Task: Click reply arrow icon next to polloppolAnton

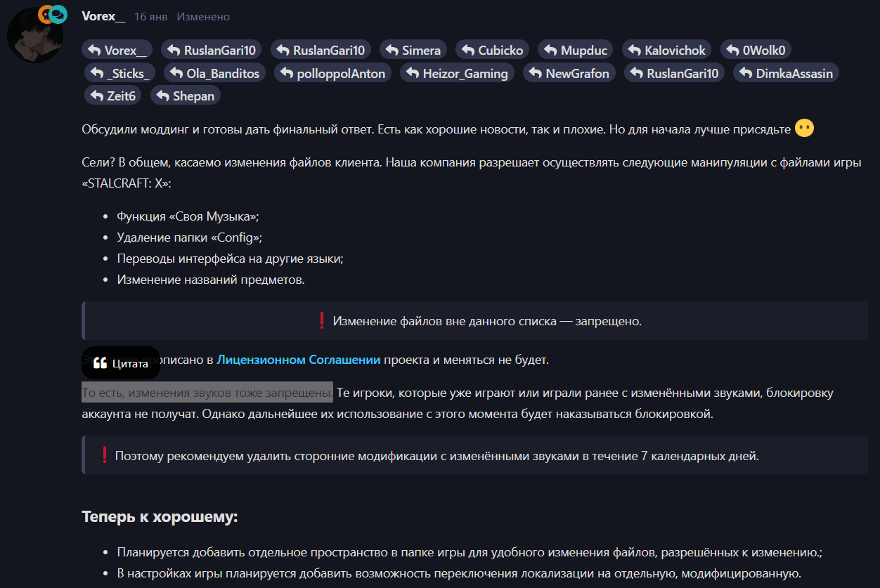Action: 285,73
